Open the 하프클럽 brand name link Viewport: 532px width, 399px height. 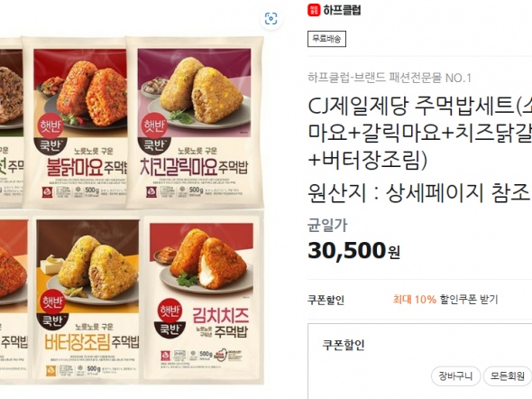point(342,10)
